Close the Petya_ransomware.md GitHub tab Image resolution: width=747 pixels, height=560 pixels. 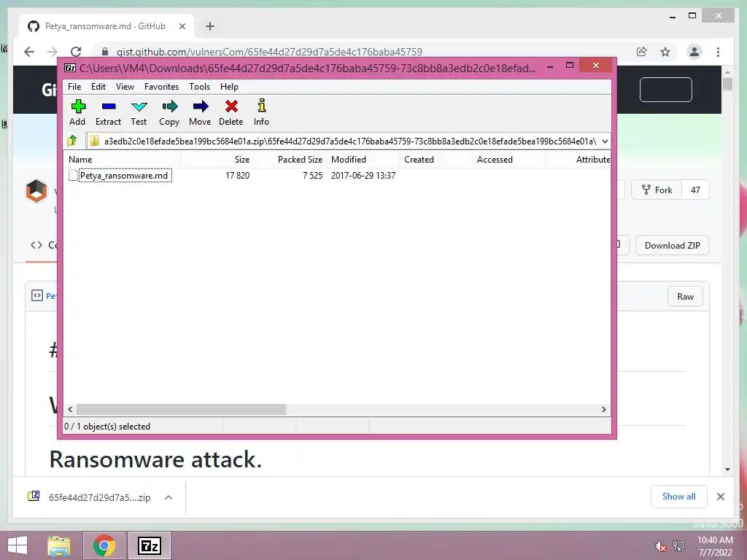182,26
